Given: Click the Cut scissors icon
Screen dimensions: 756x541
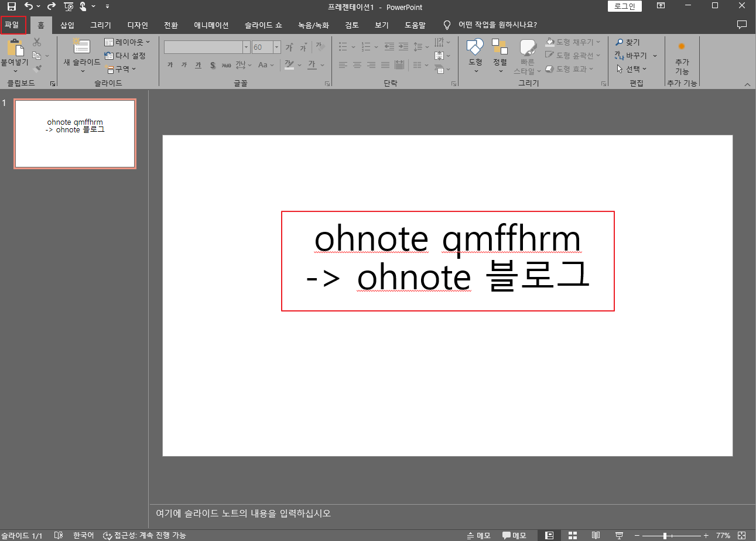Looking at the screenshot, I should pyautogui.click(x=37, y=42).
